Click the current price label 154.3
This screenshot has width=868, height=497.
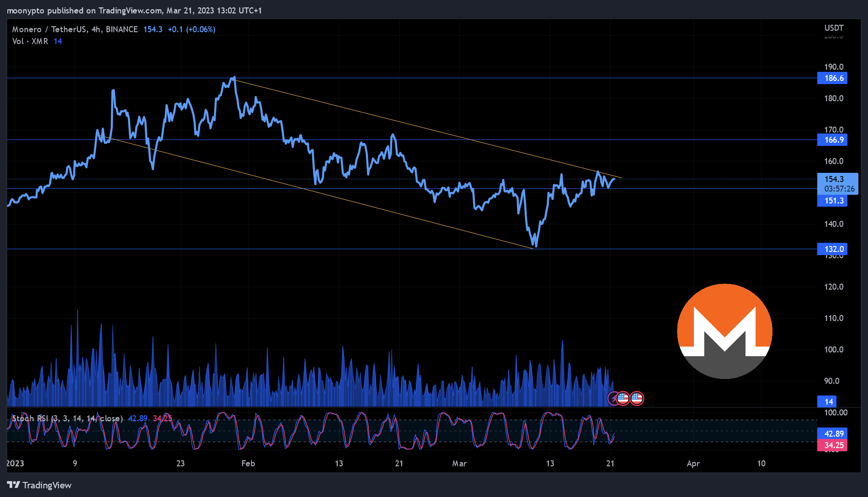[x=834, y=179]
